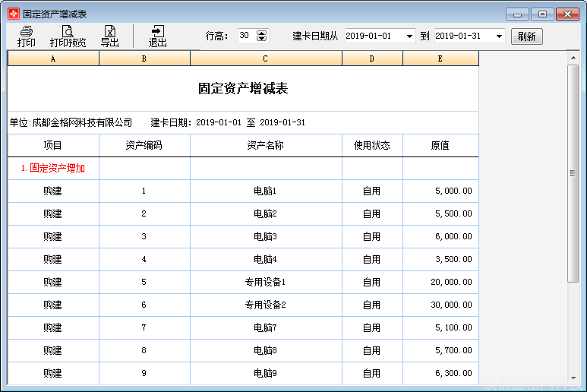Click the Exit (退出) toolbar icon
This screenshot has width=587, height=392.
coord(157,36)
